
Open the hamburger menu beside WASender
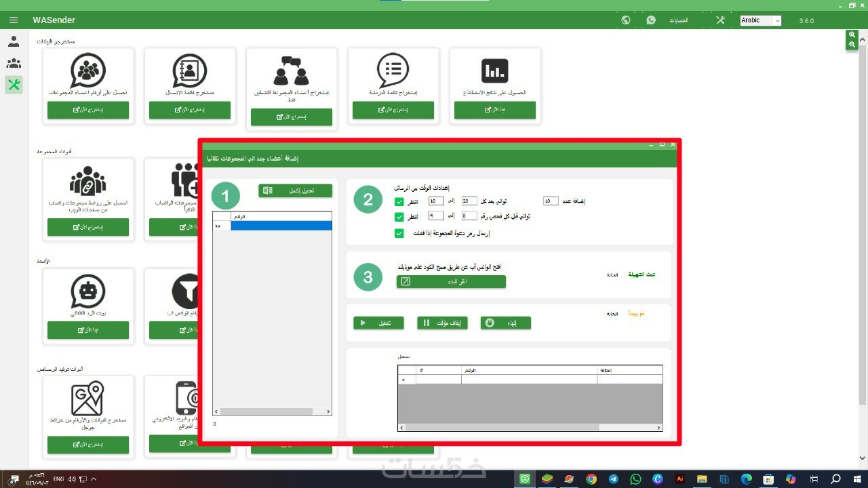pyautogui.click(x=14, y=20)
